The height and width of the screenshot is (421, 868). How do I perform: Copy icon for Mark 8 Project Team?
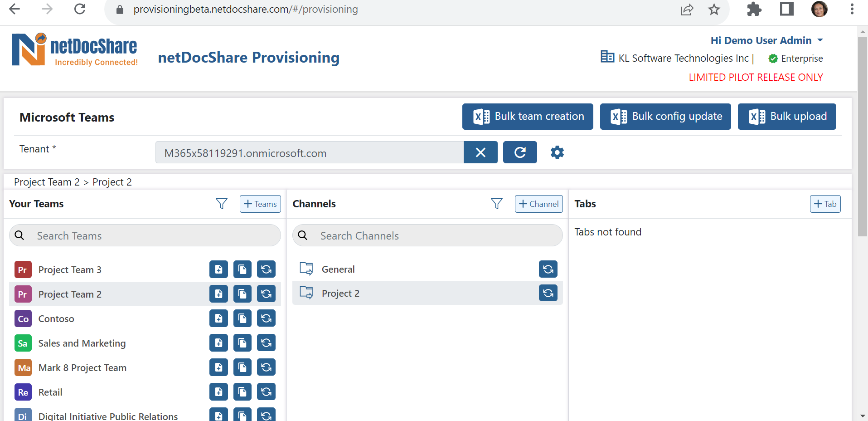(x=242, y=367)
